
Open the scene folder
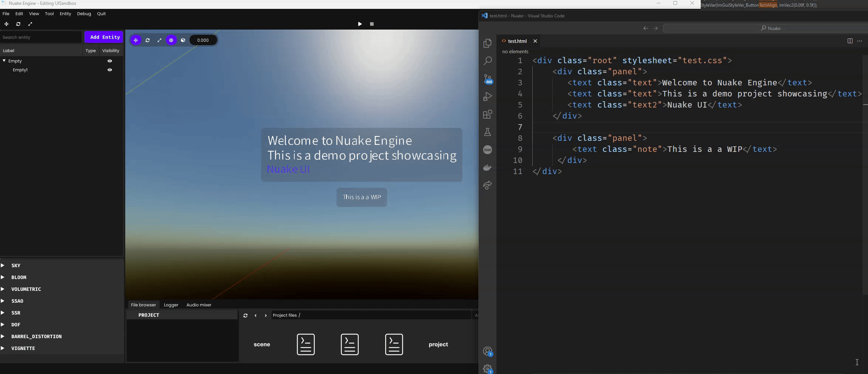tap(262, 344)
